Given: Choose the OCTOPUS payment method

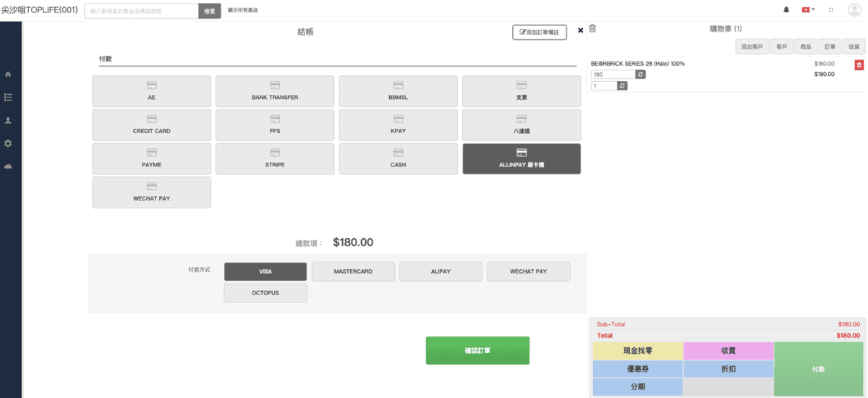Looking at the screenshot, I should [x=265, y=293].
